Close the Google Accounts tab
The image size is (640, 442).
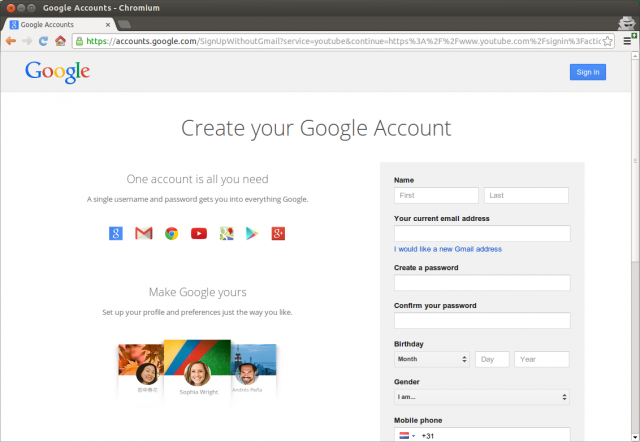point(108,25)
